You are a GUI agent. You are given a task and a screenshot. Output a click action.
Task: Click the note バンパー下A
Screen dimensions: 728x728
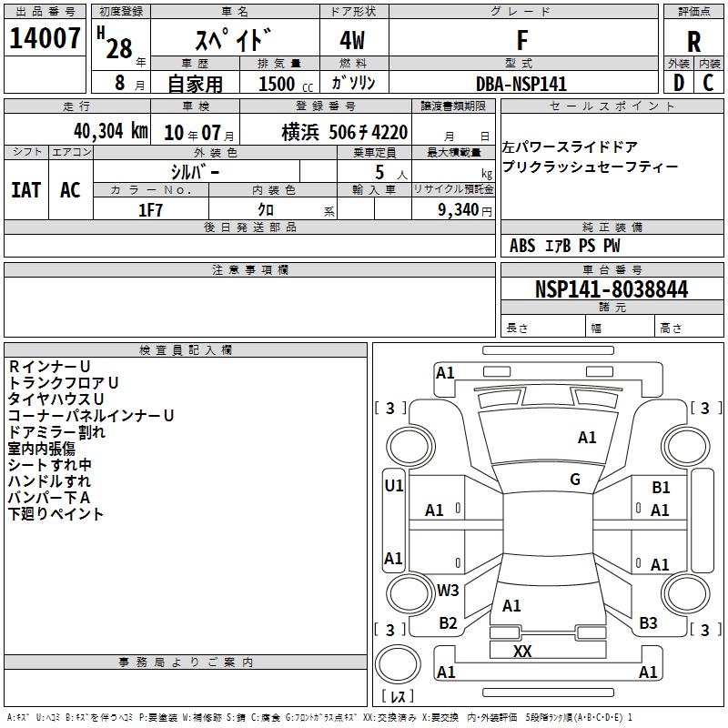point(49,498)
